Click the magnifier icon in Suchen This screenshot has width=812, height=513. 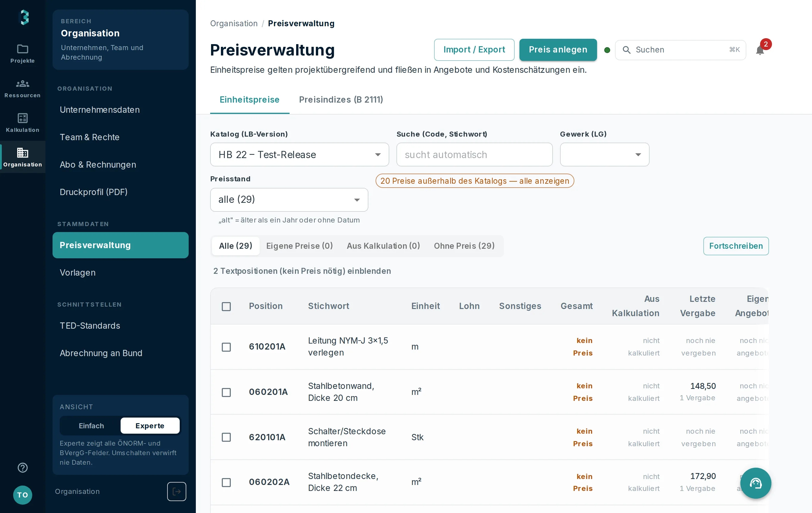point(627,50)
